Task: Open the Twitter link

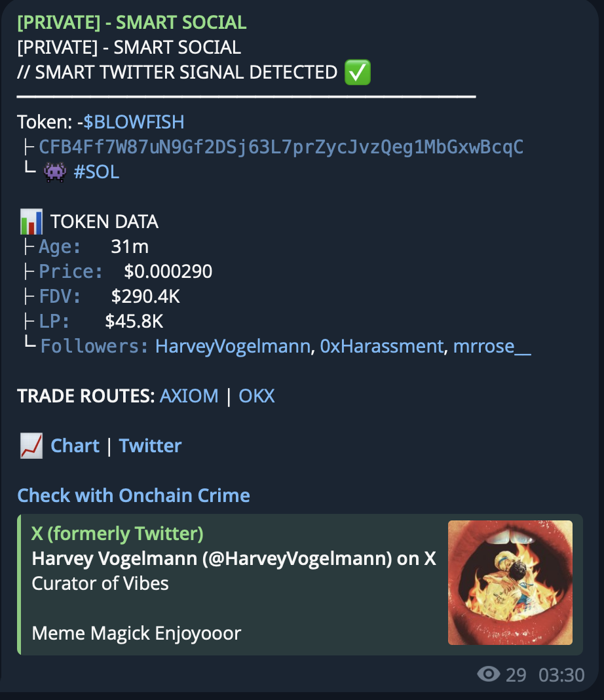Action: 150,446
